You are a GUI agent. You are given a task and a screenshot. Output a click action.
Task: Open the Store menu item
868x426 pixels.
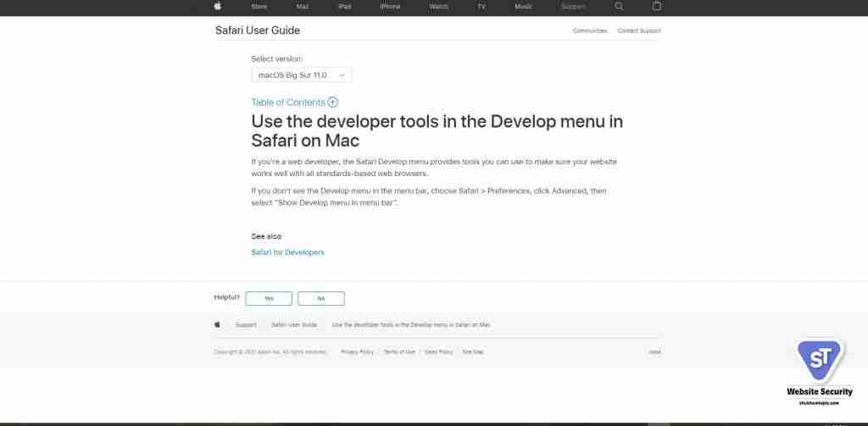[x=259, y=7]
